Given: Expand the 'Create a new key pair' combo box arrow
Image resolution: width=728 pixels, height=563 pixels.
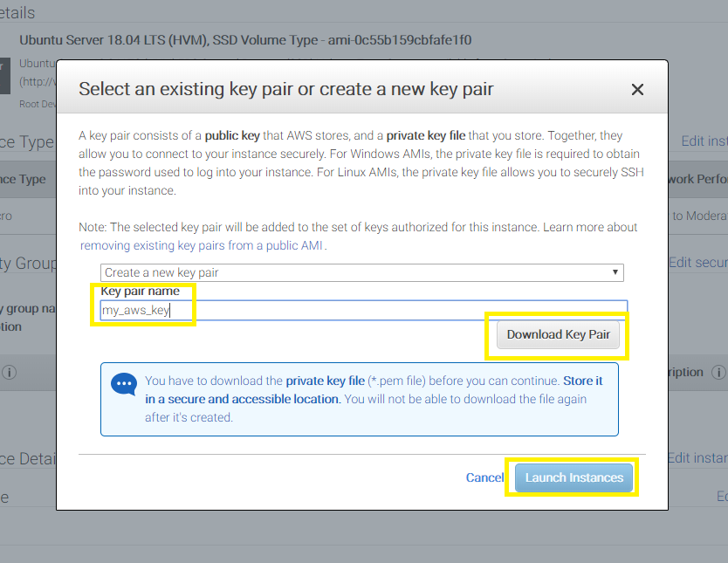Looking at the screenshot, I should (616, 272).
